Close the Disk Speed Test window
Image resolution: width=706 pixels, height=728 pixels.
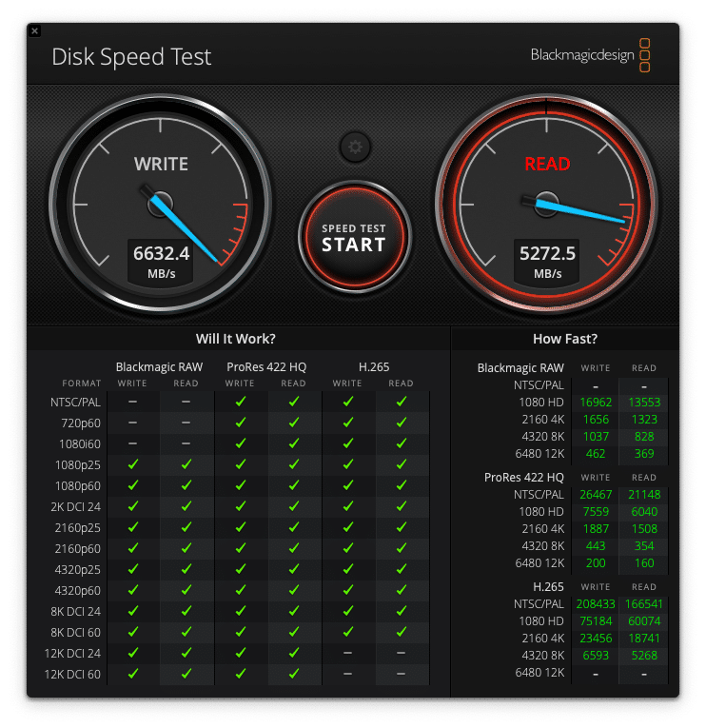point(35,31)
